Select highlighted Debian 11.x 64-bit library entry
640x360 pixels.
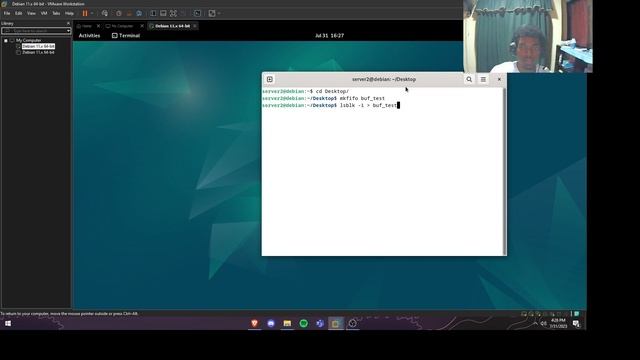pyautogui.click(x=38, y=47)
